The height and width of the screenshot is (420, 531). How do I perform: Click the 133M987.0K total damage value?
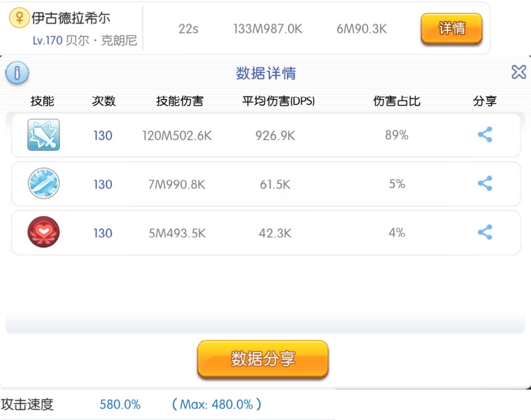pyautogui.click(x=267, y=29)
